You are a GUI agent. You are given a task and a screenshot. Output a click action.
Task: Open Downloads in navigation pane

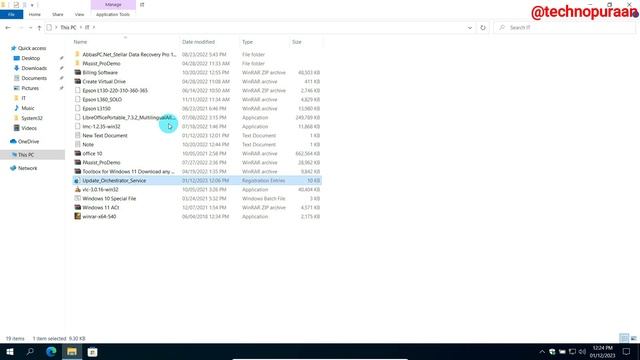coord(34,68)
